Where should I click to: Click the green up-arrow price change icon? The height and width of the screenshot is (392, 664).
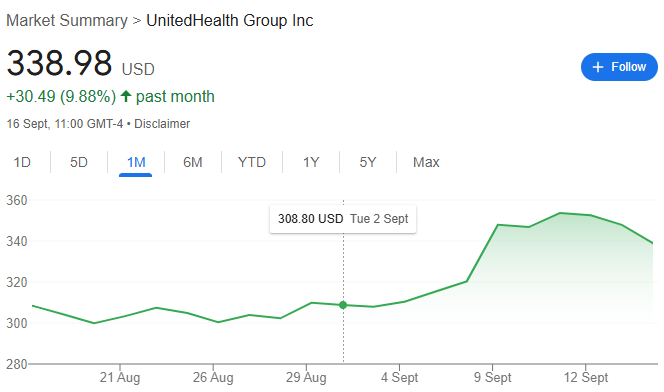click(126, 96)
